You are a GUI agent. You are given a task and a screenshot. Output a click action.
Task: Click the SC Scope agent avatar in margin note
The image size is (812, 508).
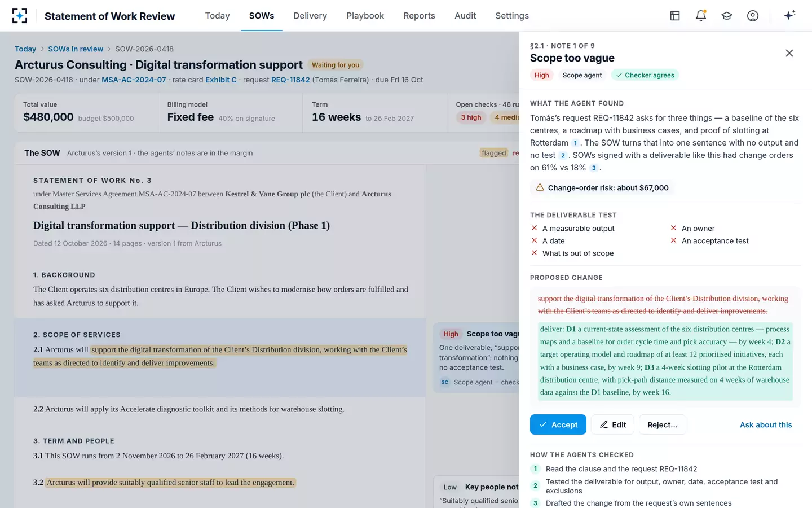coord(445,382)
